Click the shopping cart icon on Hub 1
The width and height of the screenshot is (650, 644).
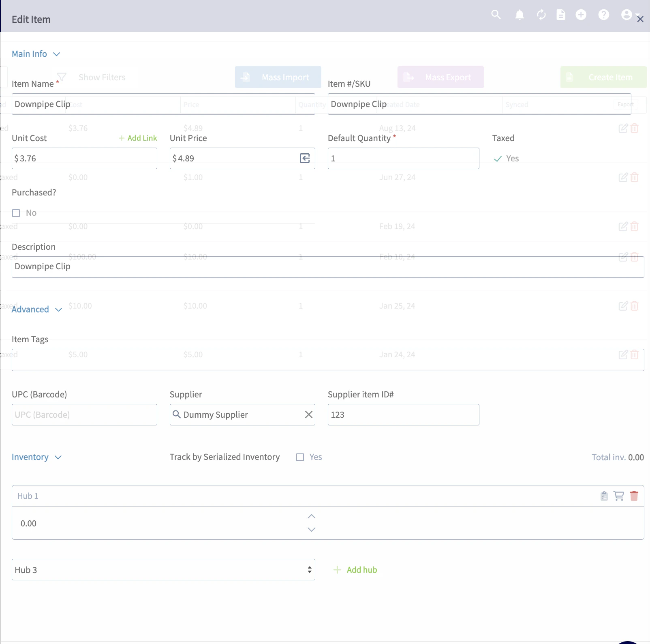click(x=619, y=496)
